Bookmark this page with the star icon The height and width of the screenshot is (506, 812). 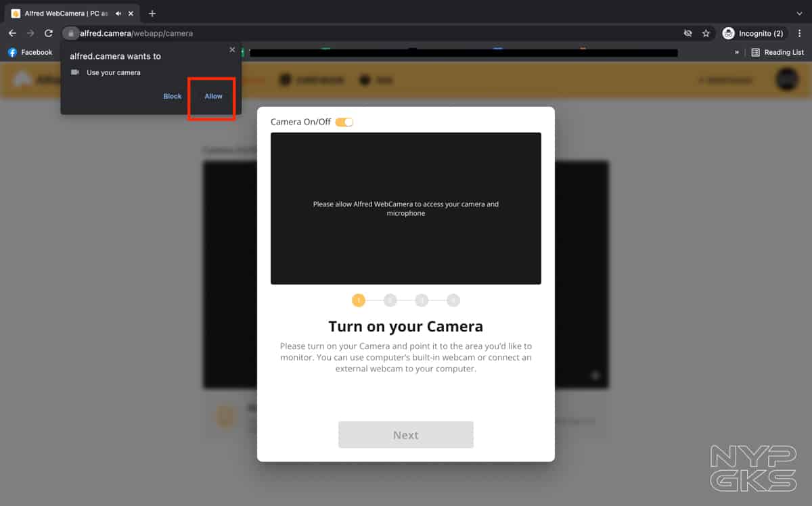(x=706, y=33)
